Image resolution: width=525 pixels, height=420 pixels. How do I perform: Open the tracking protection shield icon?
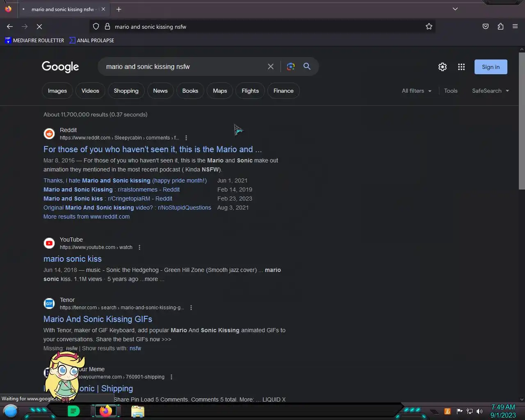tap(96, 26)
